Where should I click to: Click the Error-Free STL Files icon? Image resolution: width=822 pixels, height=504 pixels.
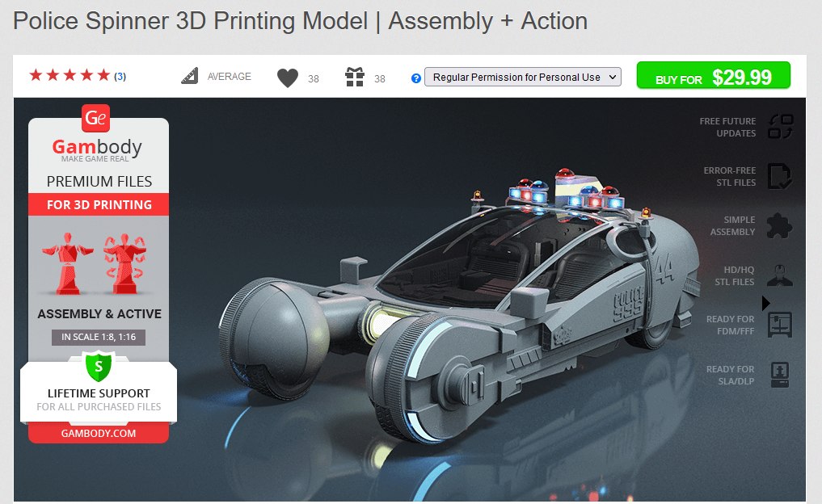tap(780, 176)
